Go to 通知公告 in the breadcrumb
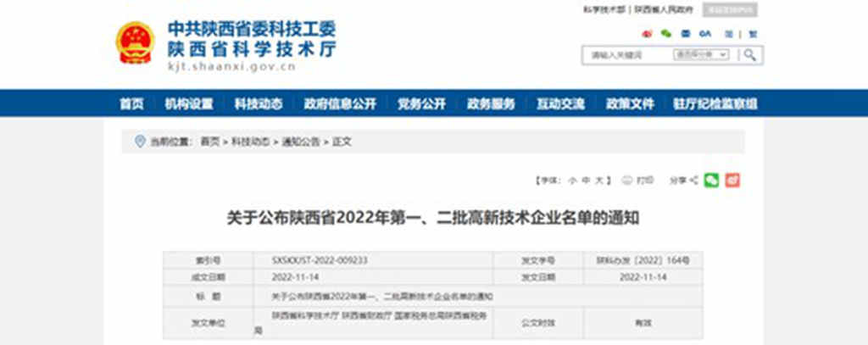The height and width of the screenshot is (345, 868). click(301, 142)
